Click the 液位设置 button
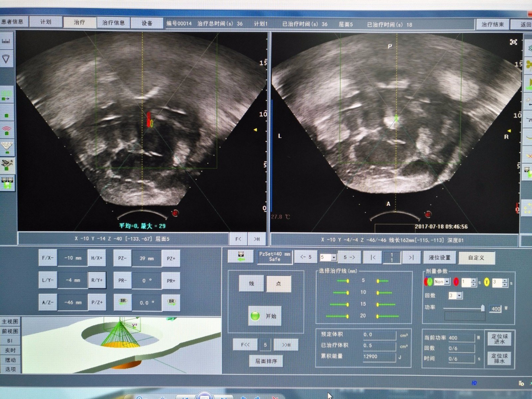Screen dimensions: 532x399 (440, 257)
